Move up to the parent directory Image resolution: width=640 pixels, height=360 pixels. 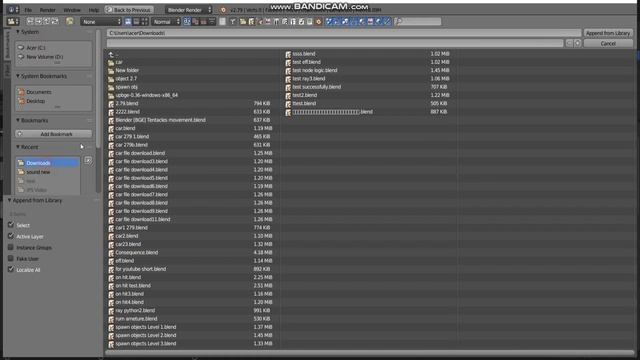(x=47, y=21)
